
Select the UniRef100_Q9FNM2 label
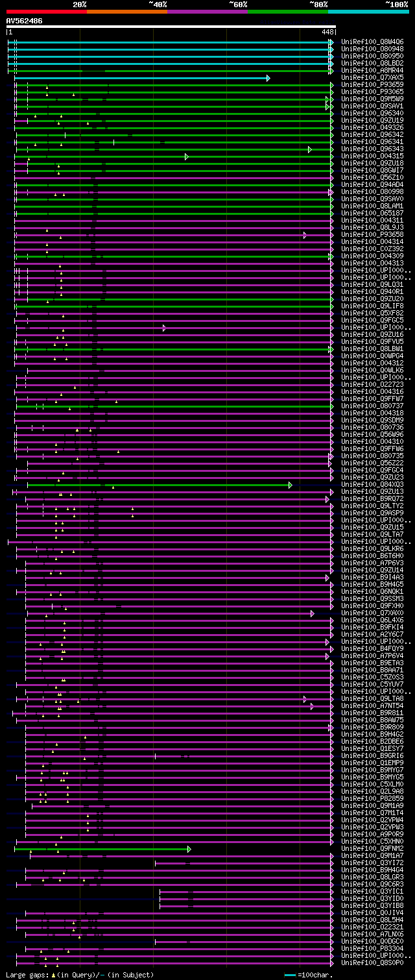(x=372, y=848)
